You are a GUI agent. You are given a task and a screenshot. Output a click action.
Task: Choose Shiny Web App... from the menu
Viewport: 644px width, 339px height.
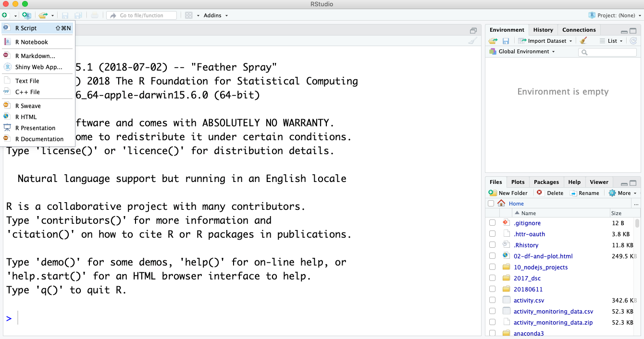(x=38, y=67)
